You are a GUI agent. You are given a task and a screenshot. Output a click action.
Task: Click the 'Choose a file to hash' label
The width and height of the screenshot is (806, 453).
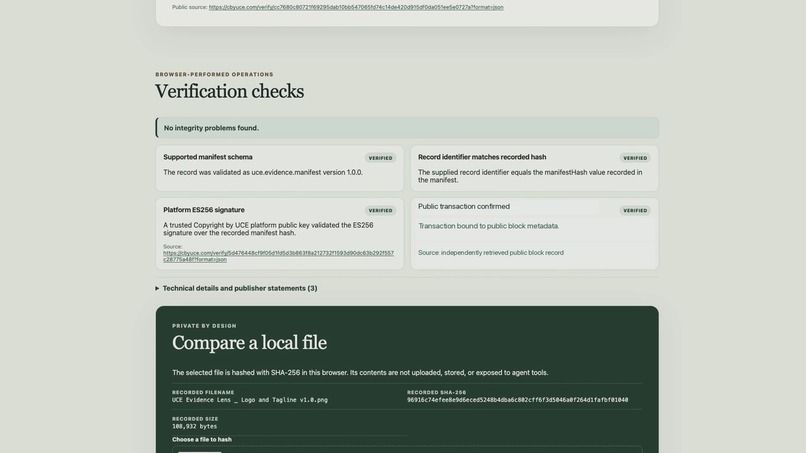[x=202, y=440]
